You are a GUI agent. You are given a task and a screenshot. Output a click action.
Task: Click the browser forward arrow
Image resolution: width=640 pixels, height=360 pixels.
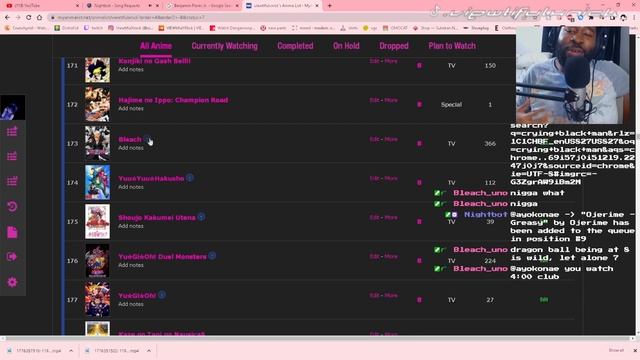[x=18, y=18]
